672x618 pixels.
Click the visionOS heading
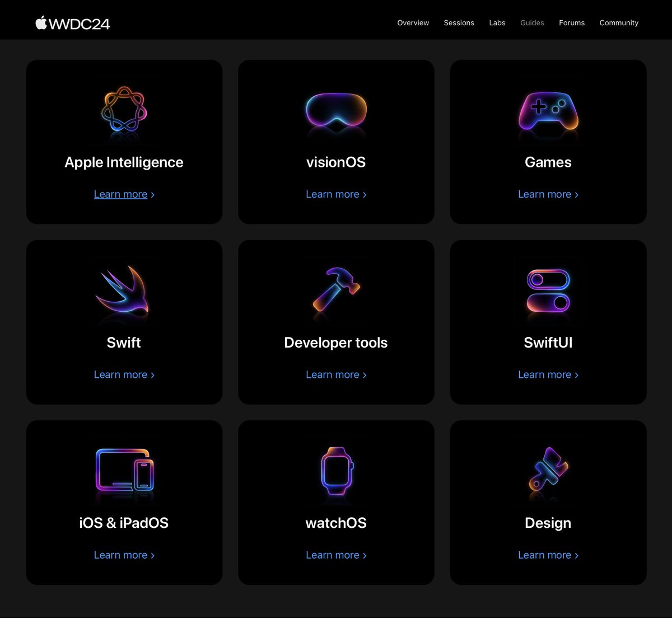click(x=336, y=162)
